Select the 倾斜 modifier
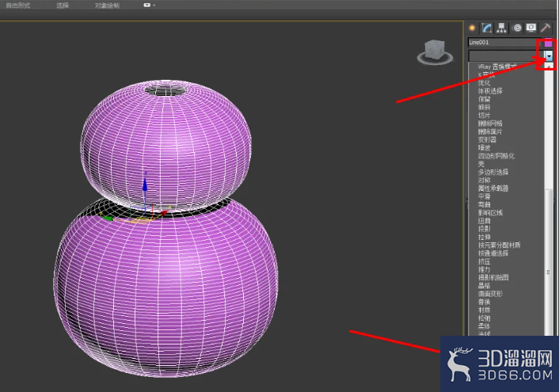 click(484, 107)
